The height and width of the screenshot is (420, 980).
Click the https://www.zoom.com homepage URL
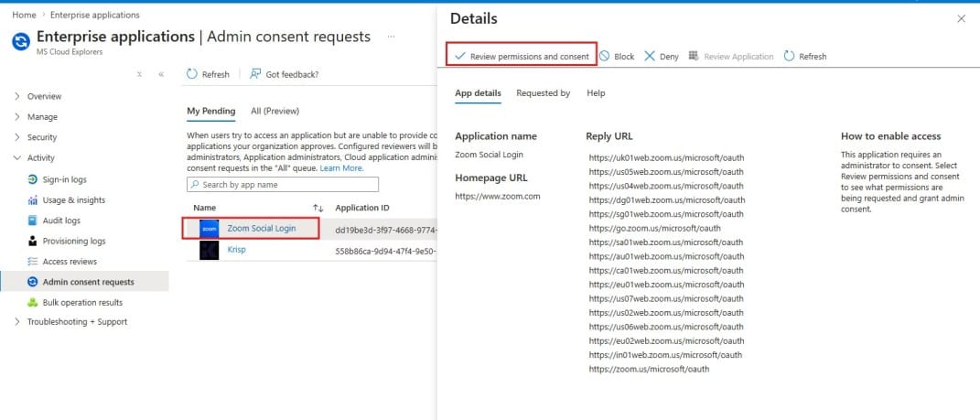click(498, 196)
